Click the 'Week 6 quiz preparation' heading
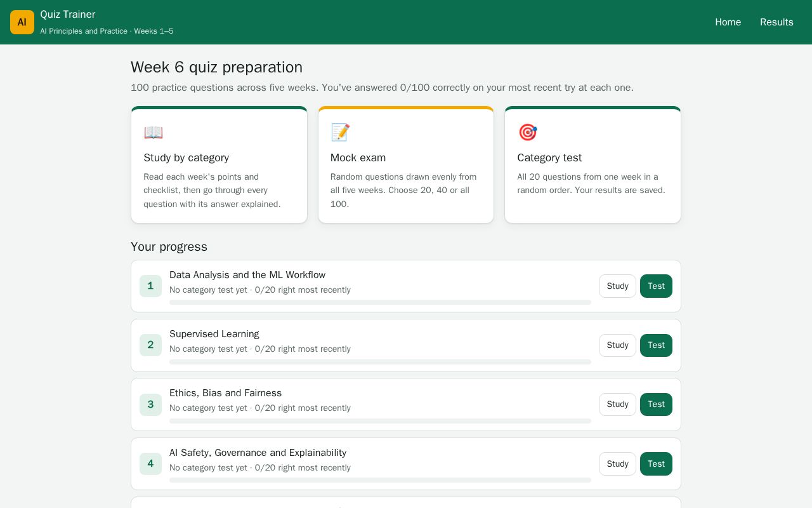 tap(216, 67)
